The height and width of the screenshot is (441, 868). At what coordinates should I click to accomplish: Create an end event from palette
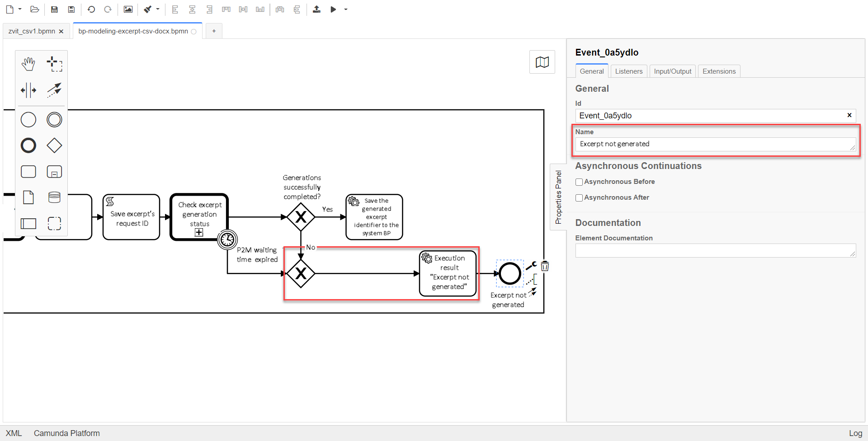(x=28, y=145)
